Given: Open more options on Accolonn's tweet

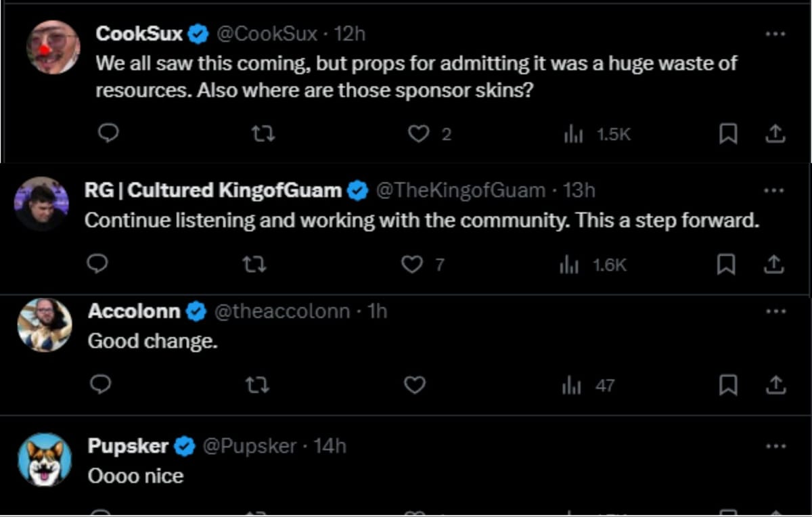Looking at the screenshot, I should pyautogui.click(x=775, y=311).
